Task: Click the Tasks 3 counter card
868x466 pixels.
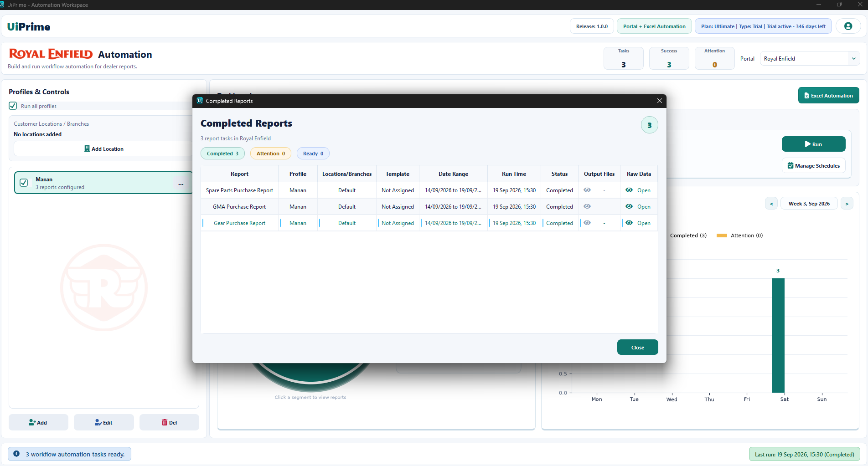Action: [623, 58]
